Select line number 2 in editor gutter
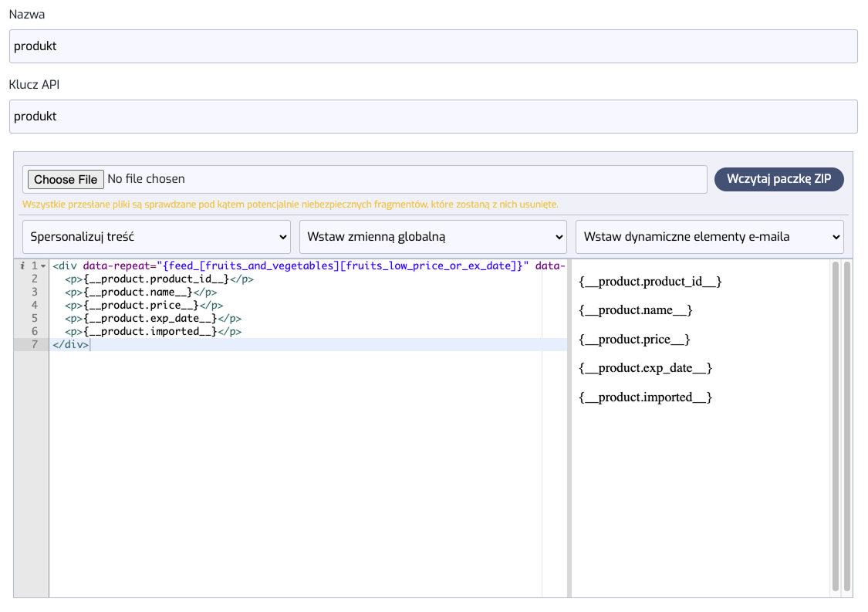This screenshot has width=868, height=612. coord(35,279)
